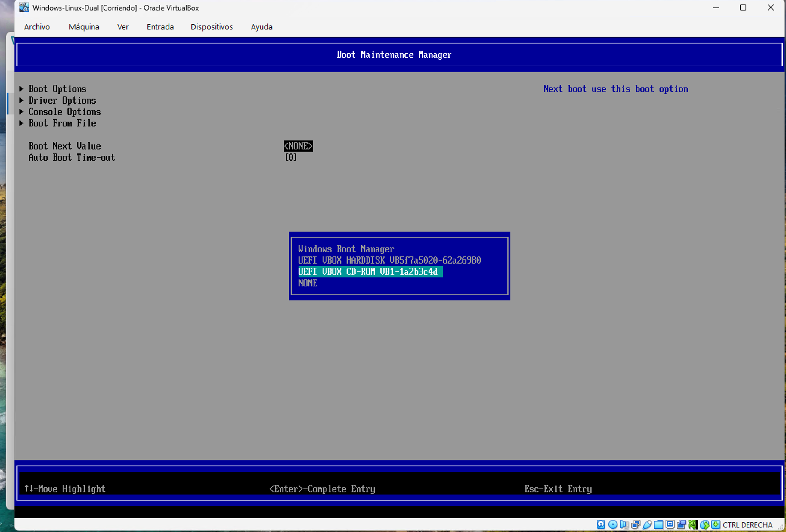Select Windows Boot Manager in the popup list
786x532 pixels.
point(346,249)
